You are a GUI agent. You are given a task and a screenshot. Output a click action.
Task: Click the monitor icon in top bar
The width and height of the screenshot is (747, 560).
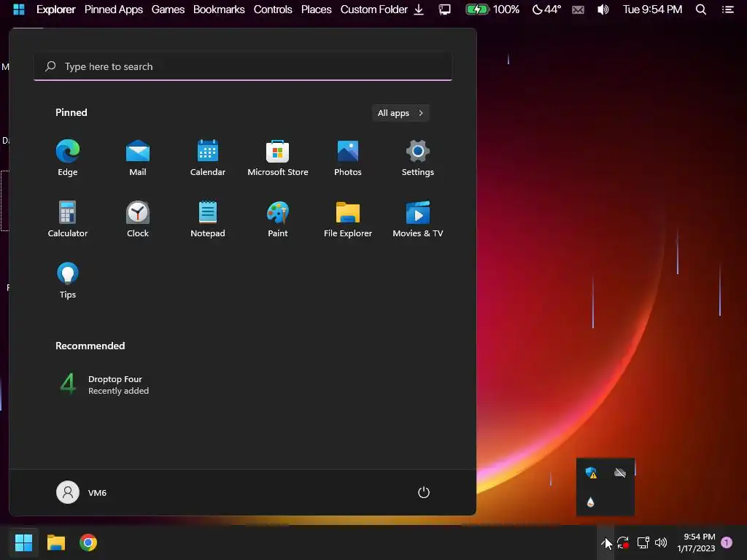point(444,9)
